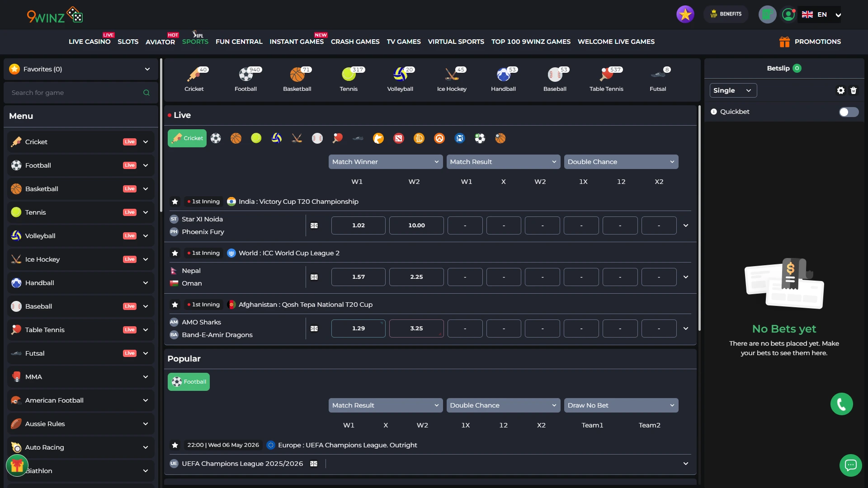Expand American Football in sidebar menu
The height and width of the screenshot is (488, 868).
(81, 400)
